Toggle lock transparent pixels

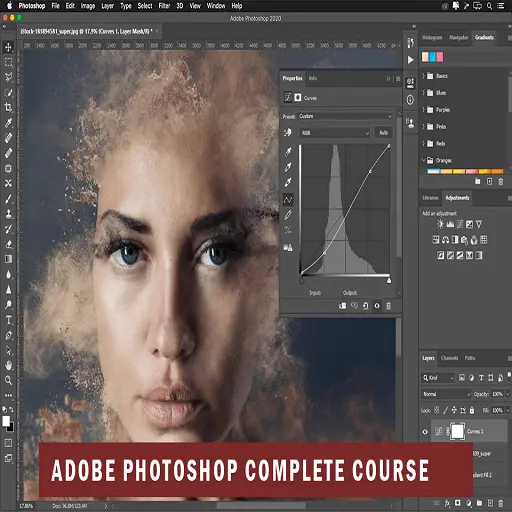point(436,410)
